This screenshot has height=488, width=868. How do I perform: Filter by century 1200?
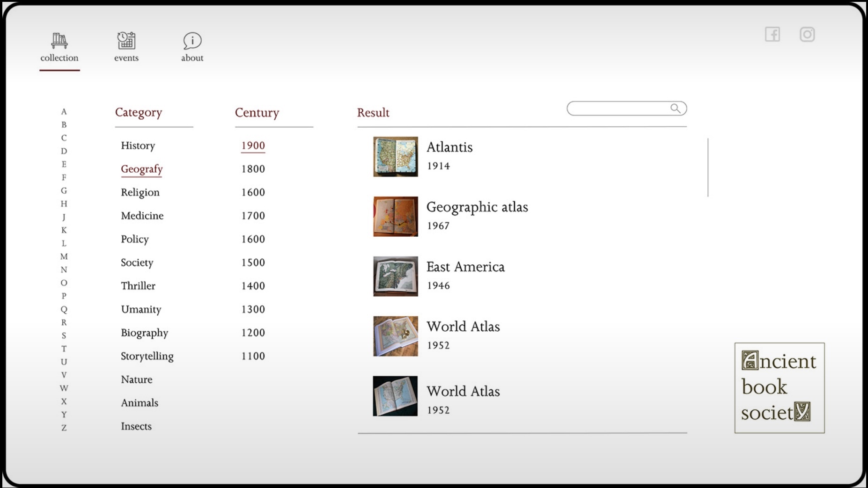[x=253, y=333]
